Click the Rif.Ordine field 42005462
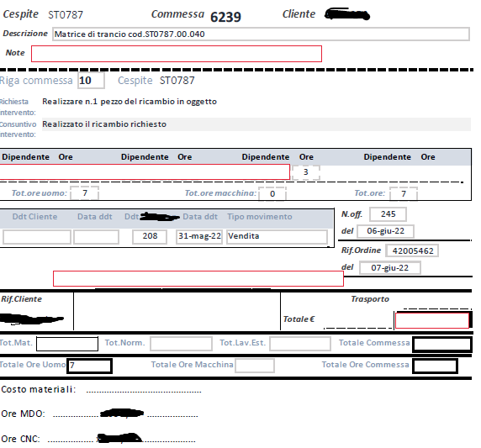This screenshot has width=481, height=448. click(412, 250)
